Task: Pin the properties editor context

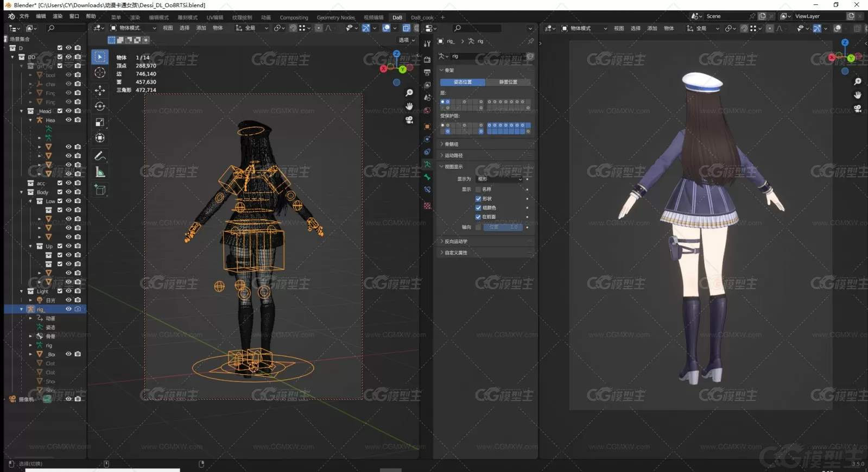Action: click(530, 41)
